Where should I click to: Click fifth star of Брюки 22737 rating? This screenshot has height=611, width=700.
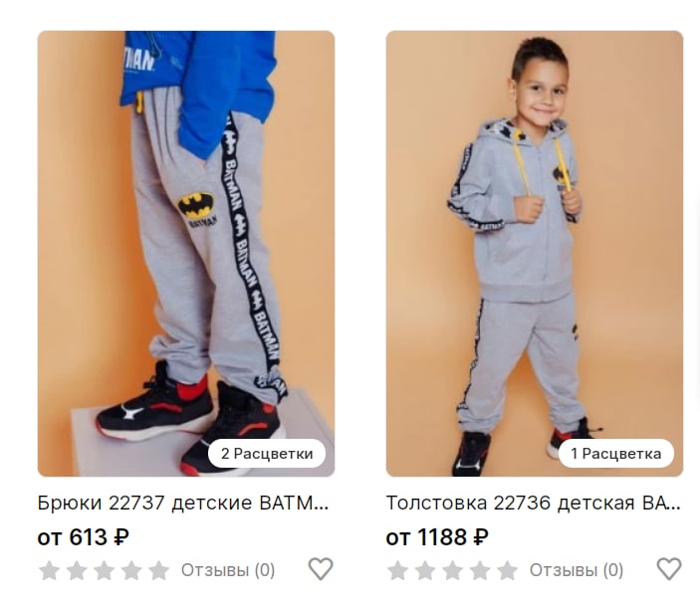159,570
